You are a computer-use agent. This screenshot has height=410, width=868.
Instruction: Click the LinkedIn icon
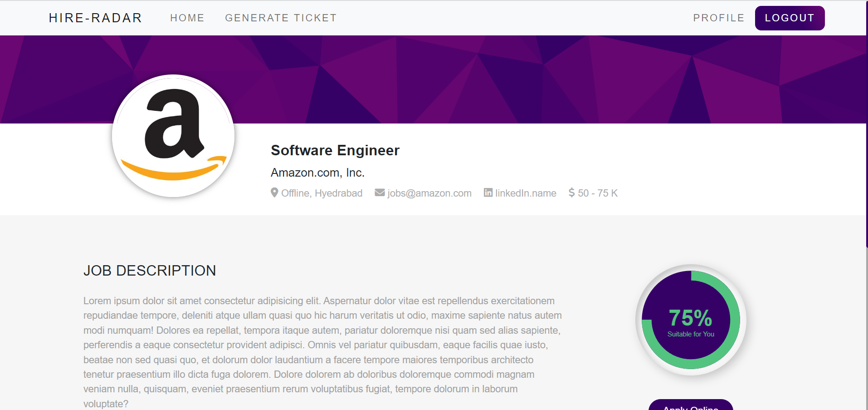(488, 193)
